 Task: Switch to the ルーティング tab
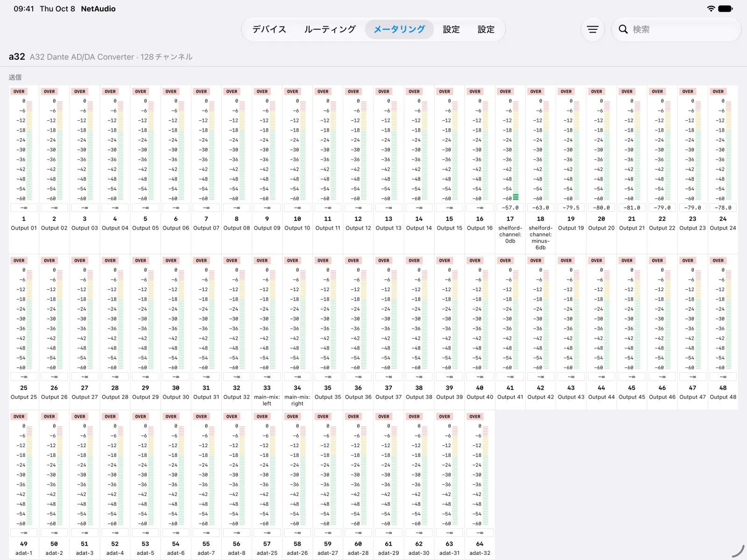click(330, 29)
